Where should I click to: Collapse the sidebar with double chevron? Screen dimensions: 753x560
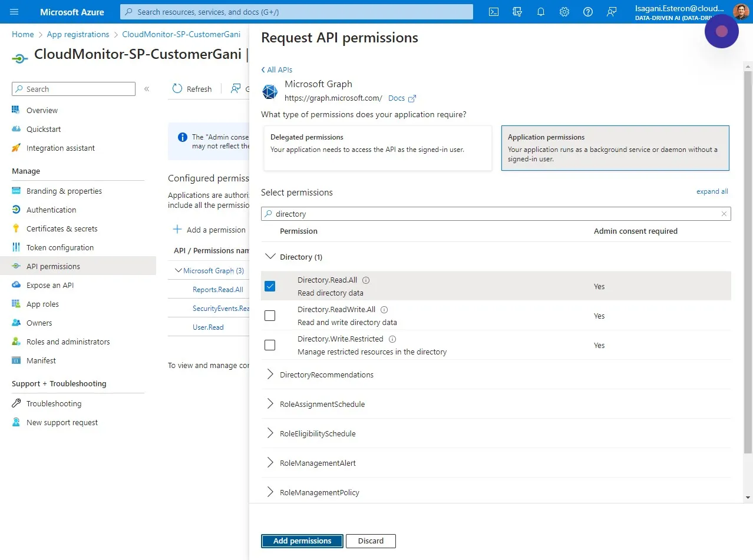tap(147, 89)
